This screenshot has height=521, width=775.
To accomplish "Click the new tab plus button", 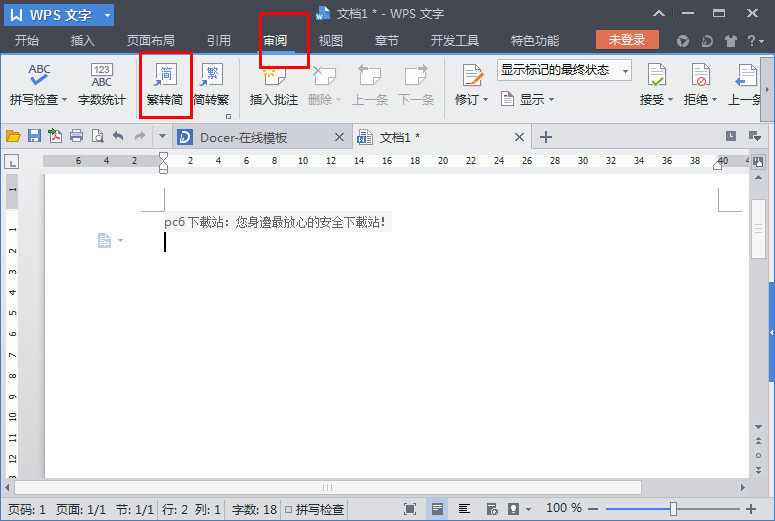I will coord(546,137).
